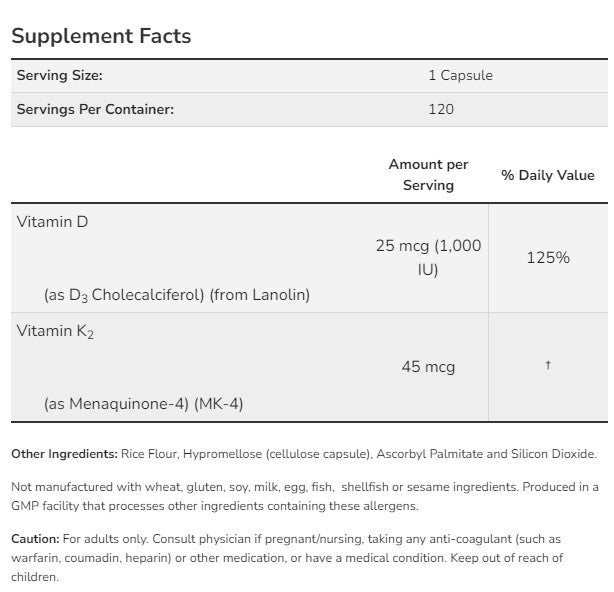Viewport: 614px width, 592px height.
Task: Click the 120 servings value
Action: coord(440,109)
